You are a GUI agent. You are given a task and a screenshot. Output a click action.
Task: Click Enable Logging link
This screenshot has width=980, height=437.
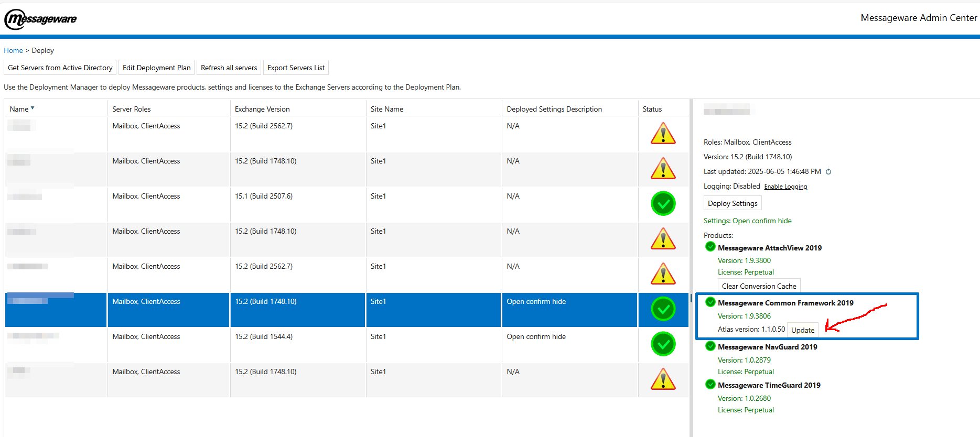785,187
